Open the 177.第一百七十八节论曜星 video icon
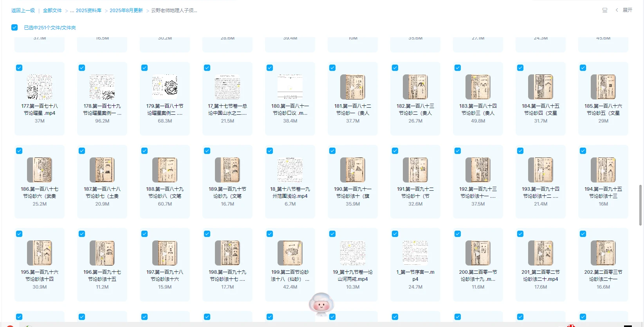 pos(40,87)
